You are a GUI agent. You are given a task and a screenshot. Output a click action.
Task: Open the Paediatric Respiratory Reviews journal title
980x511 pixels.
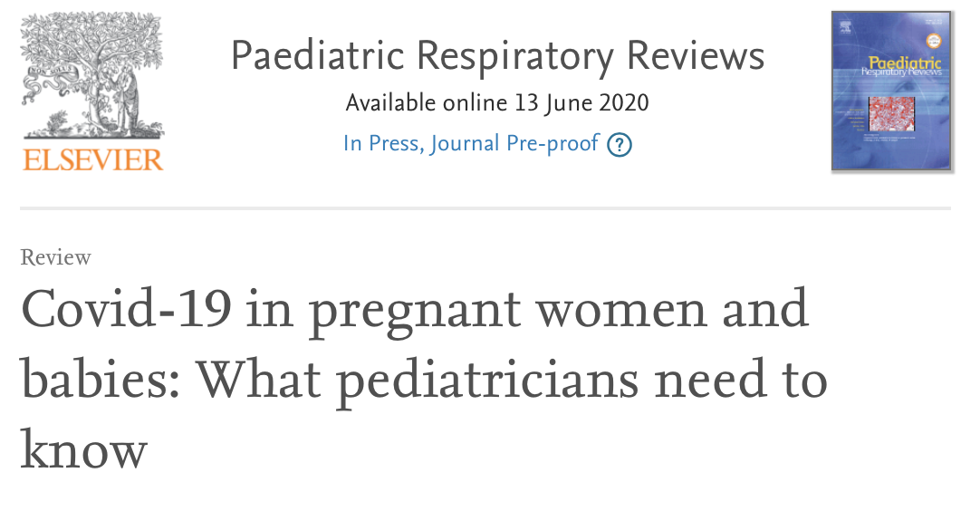point(497,55)
